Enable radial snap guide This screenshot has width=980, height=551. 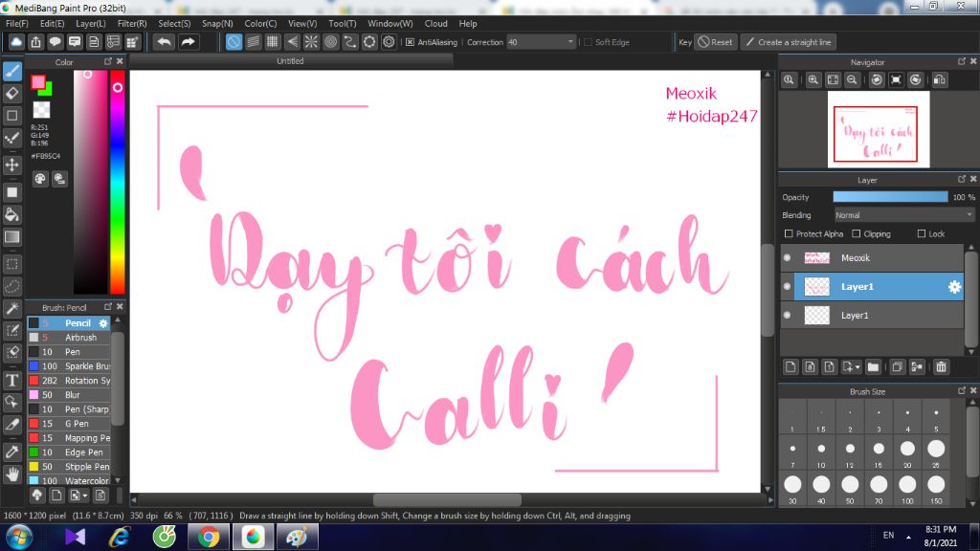coord(311,42)
